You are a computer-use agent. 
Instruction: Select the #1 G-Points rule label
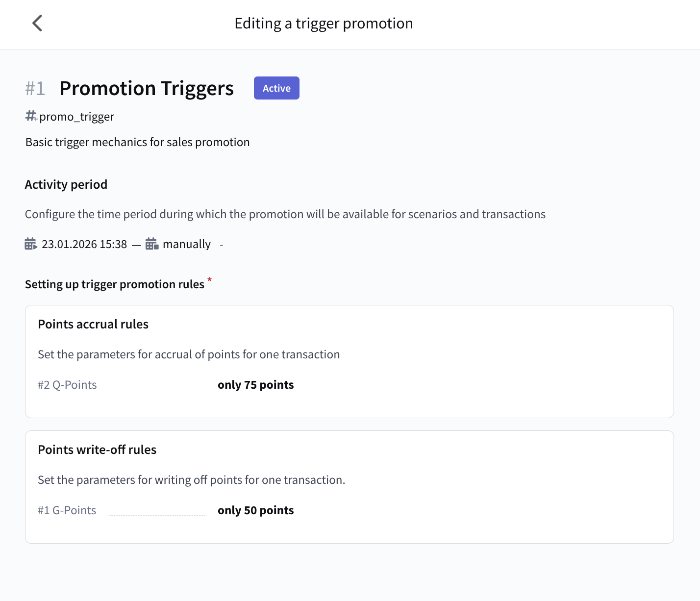(67, 510)
